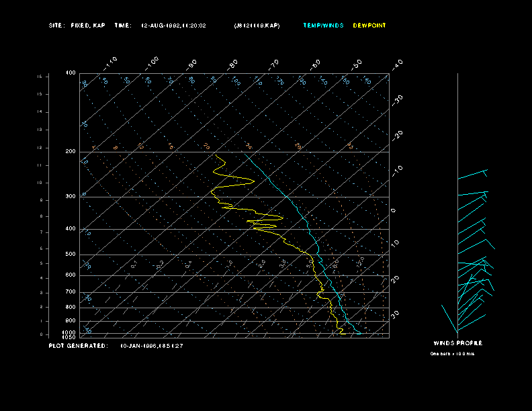532x411 pixels.
Task: Click the -80 temperature label on top axis
Action: tap(233, 64)
